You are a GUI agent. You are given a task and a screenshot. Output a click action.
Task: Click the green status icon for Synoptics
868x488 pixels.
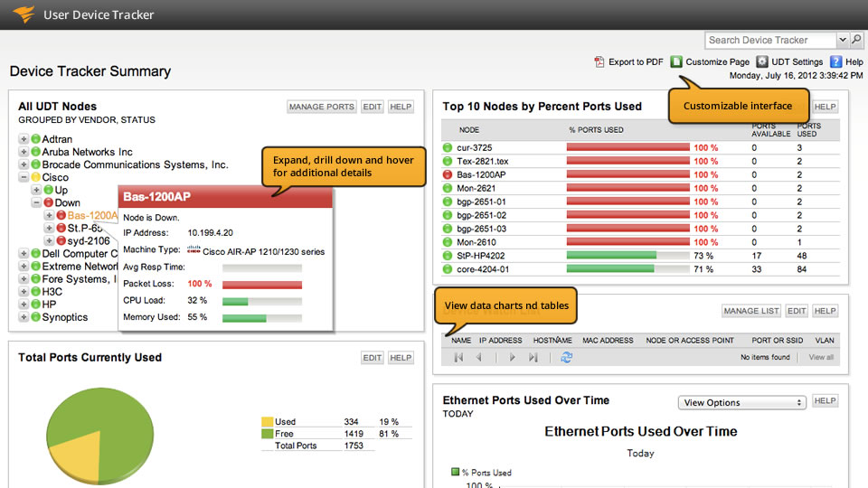pyautogui.click(x=35, y=317)
